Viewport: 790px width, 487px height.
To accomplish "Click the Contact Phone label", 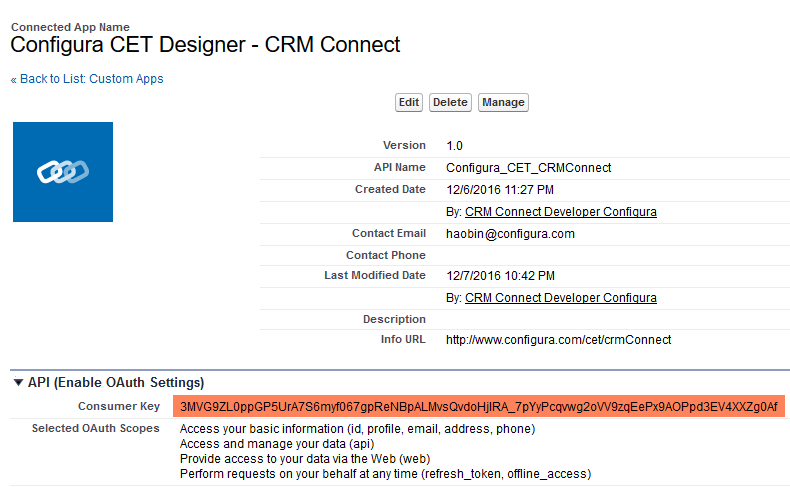I will (386, 255).
